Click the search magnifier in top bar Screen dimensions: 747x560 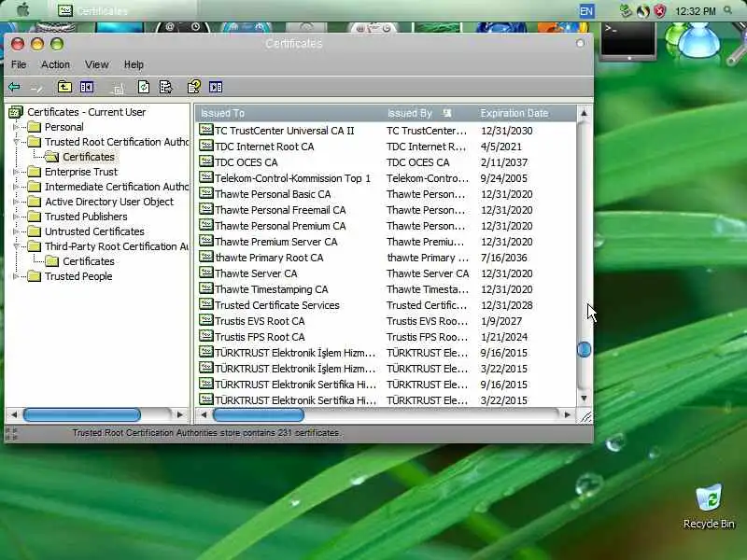728,10
